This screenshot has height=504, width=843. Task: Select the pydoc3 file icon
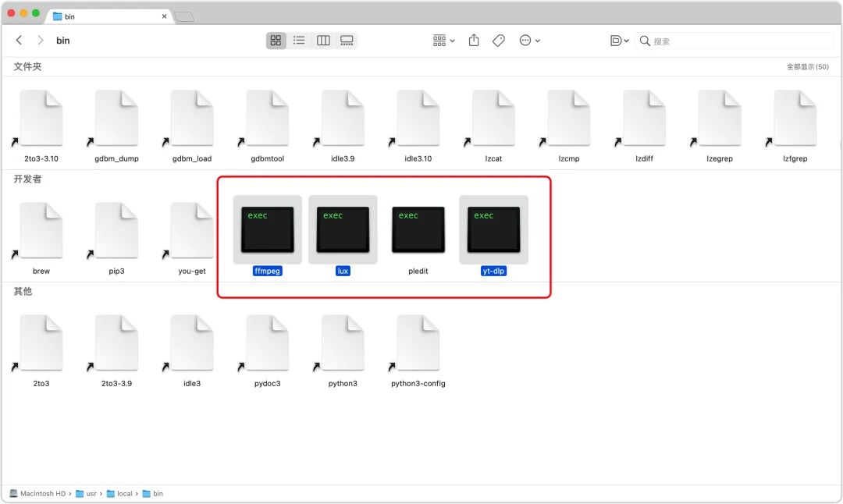tap(267, 343)
